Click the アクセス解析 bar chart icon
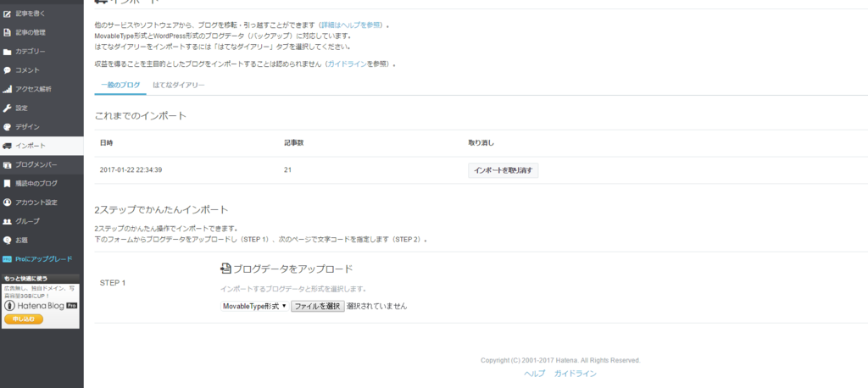The image size is (868, 388). pos(7,89)
